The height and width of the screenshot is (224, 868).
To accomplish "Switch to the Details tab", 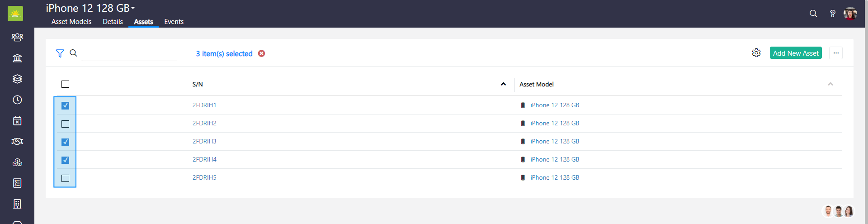I will [x=113, y=22].
